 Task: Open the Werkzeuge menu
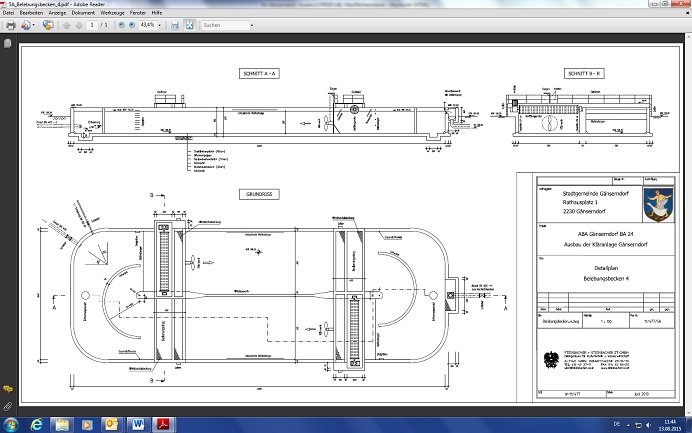[113, 13]
